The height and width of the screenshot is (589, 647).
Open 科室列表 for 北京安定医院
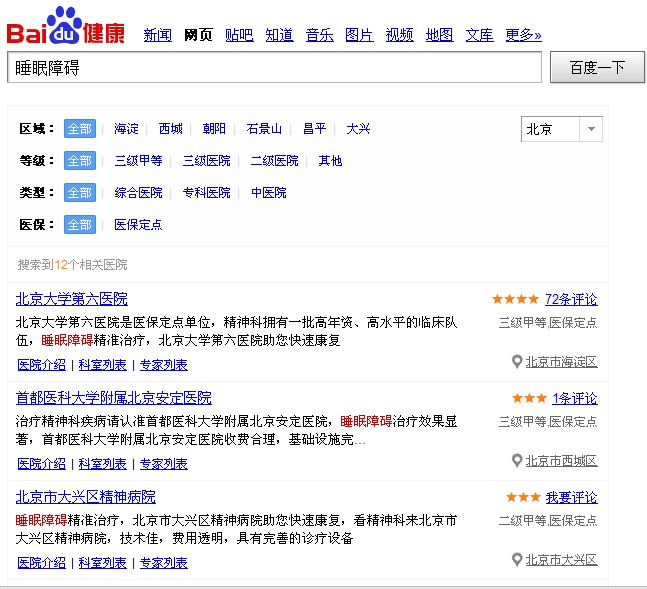tap(102, 464)
